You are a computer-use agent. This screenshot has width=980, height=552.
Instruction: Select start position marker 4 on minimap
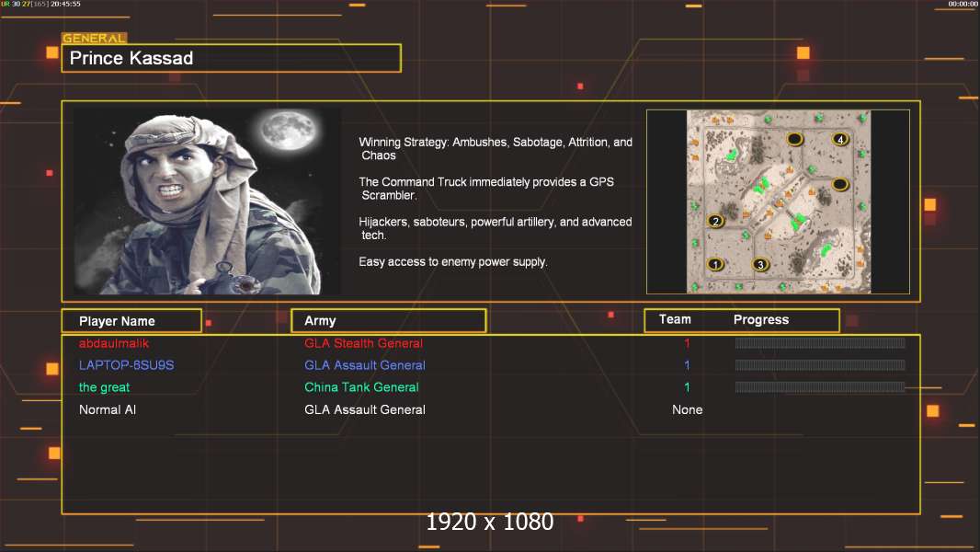(839, 139)
